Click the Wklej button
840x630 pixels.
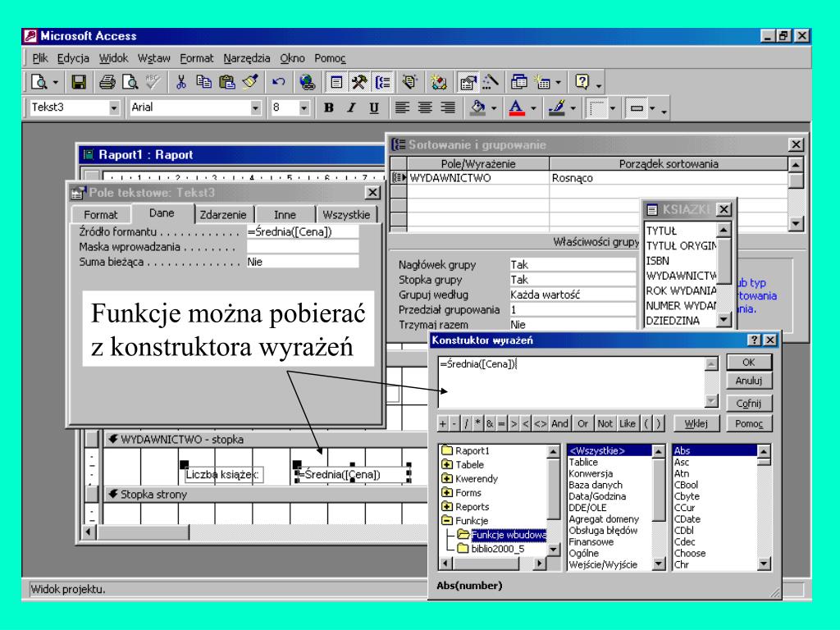click(x=696, y=423)
